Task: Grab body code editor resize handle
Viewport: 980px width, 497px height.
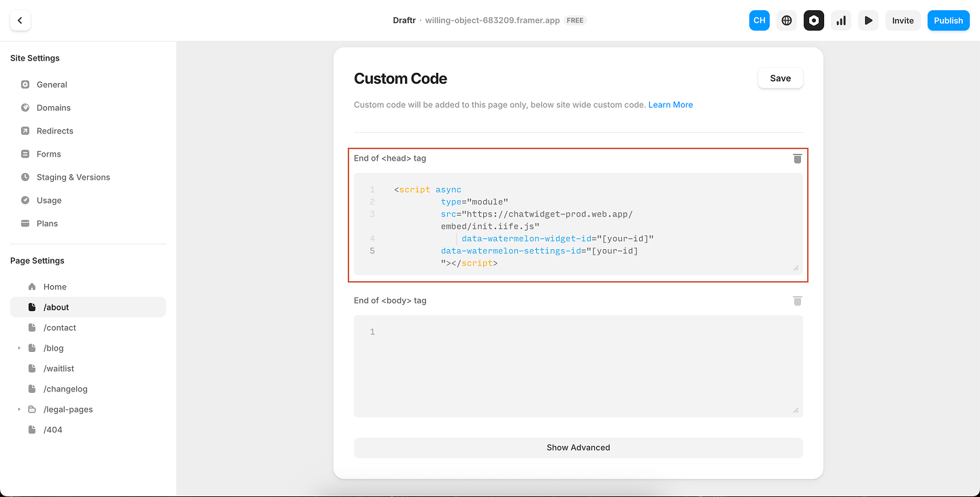Action: pyautogui.click(x=796, y=411)
